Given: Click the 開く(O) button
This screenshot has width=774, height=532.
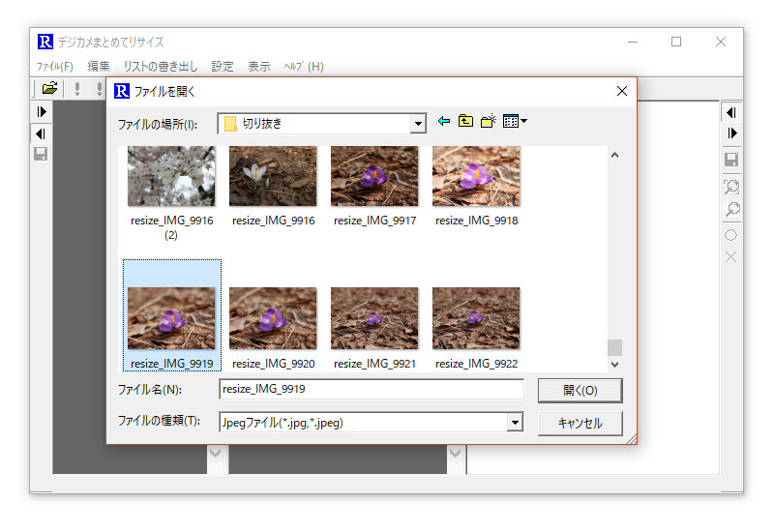Looking at the screenshot, I should (580, 391).
